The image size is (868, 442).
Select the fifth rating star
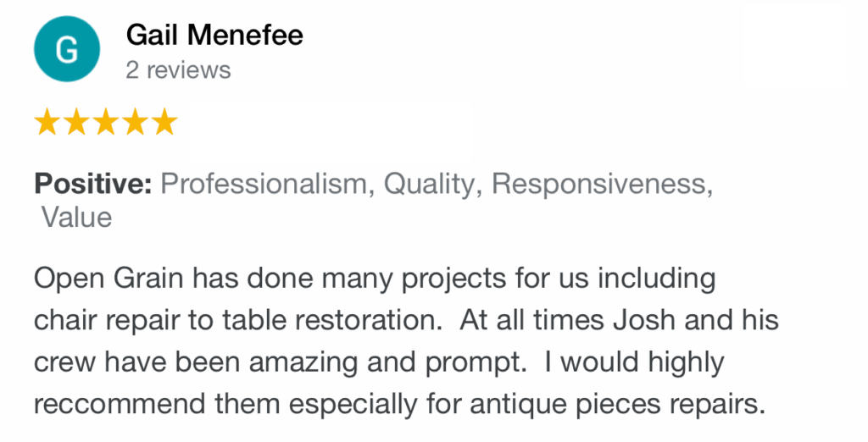164,122
